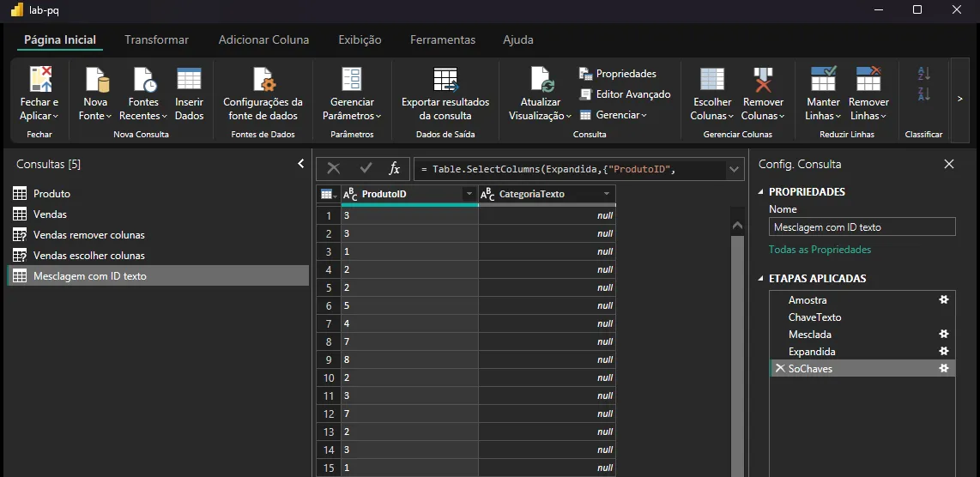Click the fx function icon

(395, 168)
